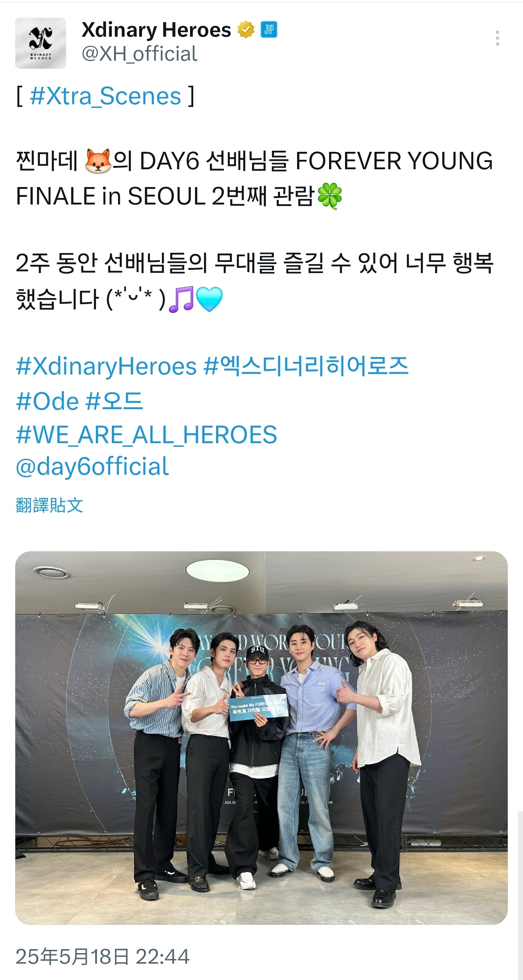Open the #엑스디너리히어로즈 hashtag

pos(306,366)
